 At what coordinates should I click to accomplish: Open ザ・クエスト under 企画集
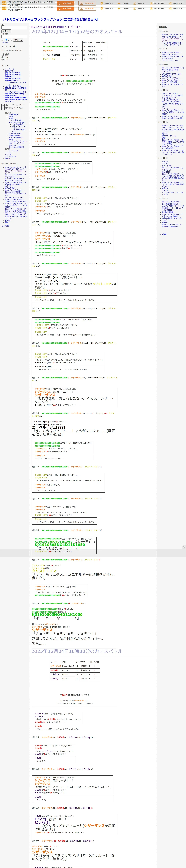13,151
